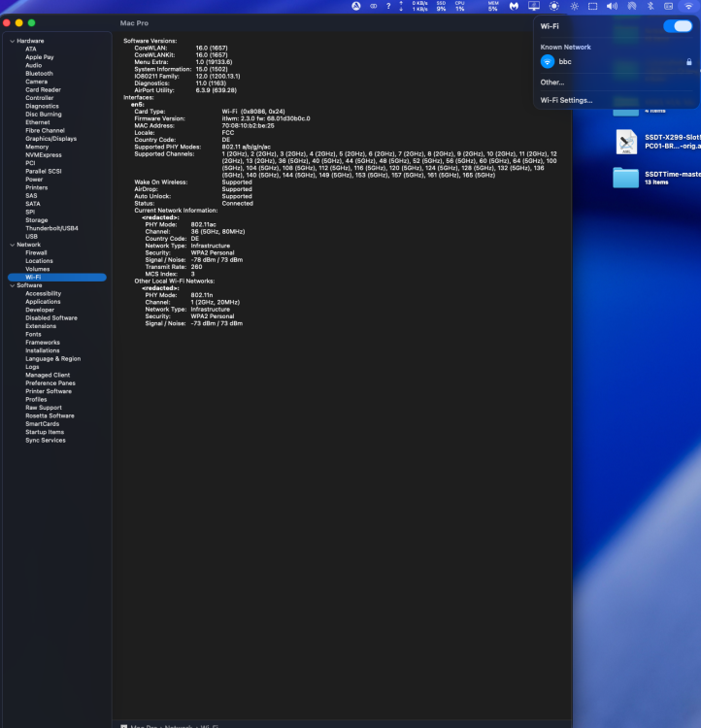Select Firewall under Network
This screenshot has height=728, width=701.
(x=36, y=252)
